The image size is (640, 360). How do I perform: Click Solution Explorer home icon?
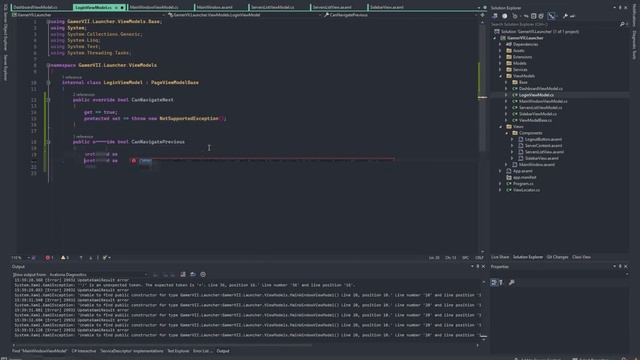click(495, 16)
